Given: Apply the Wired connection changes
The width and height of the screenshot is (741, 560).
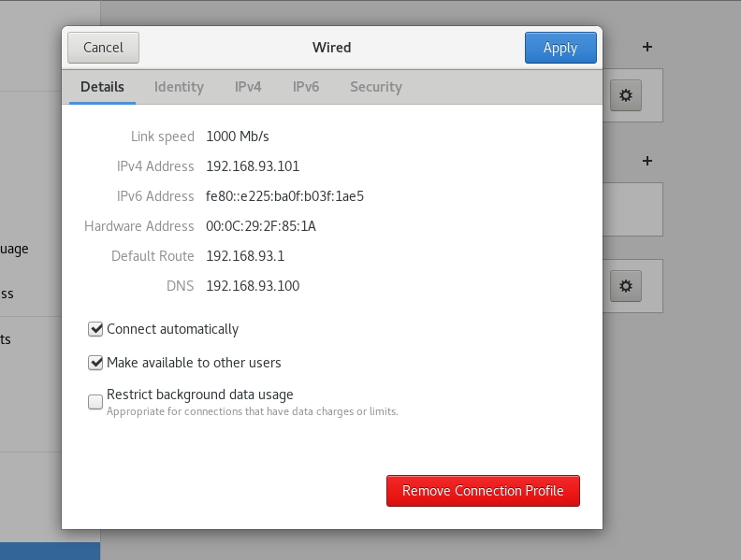Looking at the screenshot, I should point(559,48).
